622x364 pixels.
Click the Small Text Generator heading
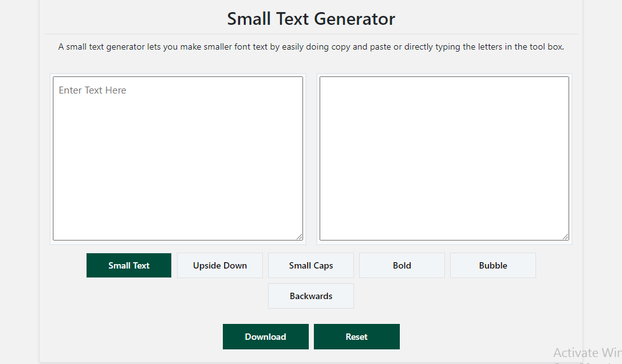pyautogui.click(x=311, y=18)
